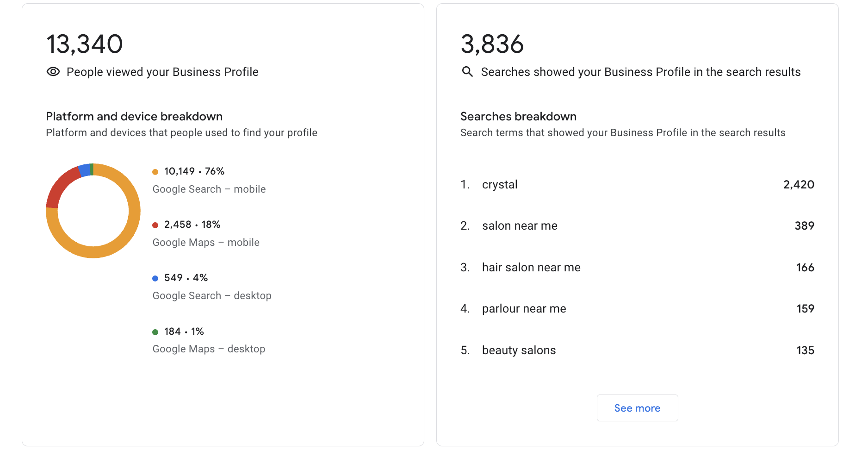The width and height of the screenshot is (868, 451).
Task: Click the magnifying glass search icon
Action: click(x=467, y=72)
